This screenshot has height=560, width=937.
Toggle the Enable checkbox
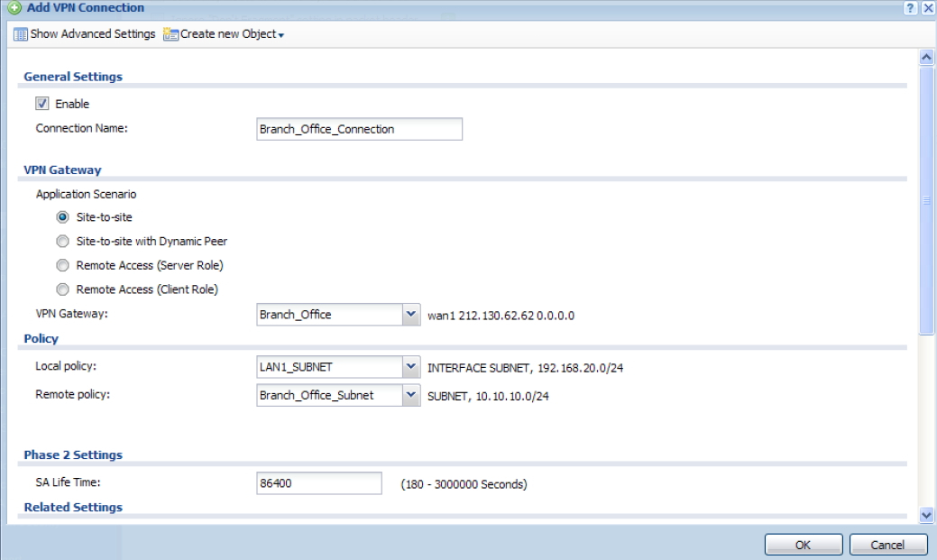point(41,104)
